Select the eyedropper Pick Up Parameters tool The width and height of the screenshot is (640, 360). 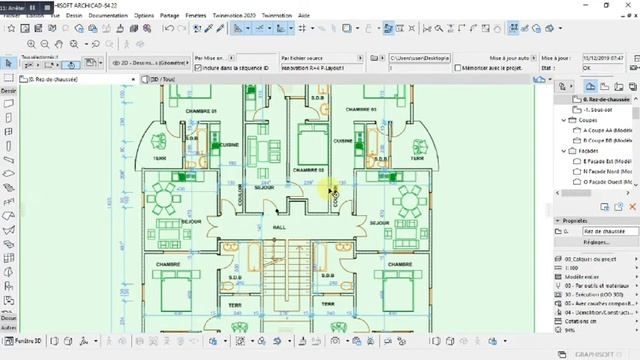coord(209,28)
